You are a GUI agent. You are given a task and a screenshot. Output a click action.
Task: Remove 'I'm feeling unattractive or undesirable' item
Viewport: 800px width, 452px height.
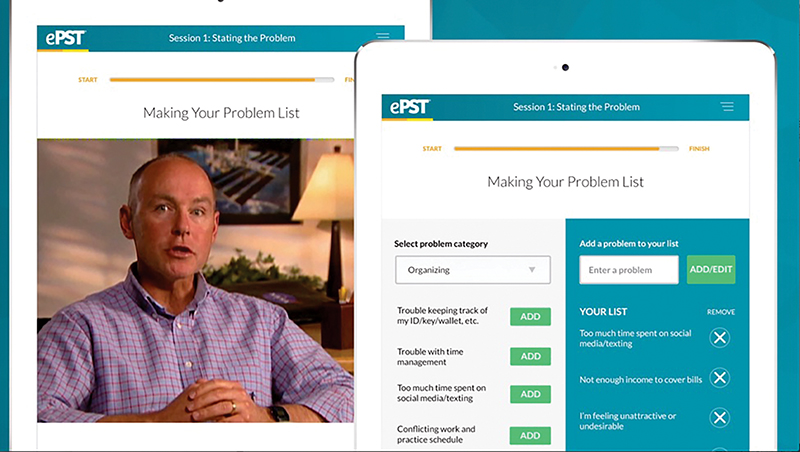click(720, 418)
